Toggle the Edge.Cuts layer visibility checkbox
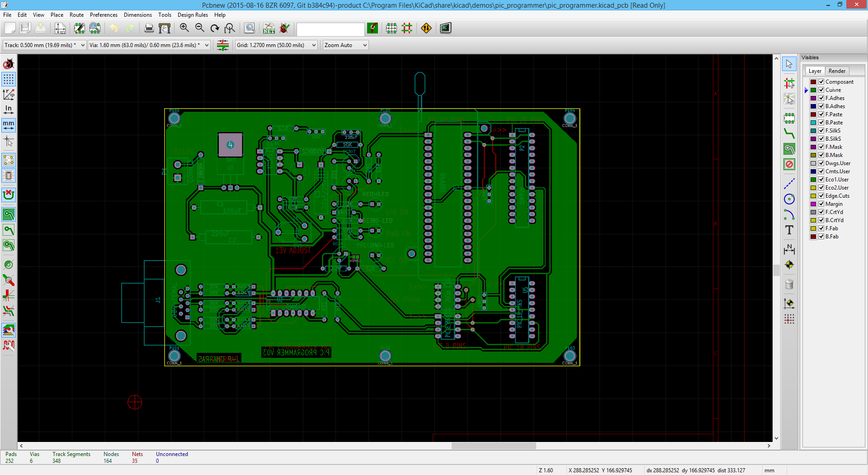The image size is (868, 475). point(821,196)
